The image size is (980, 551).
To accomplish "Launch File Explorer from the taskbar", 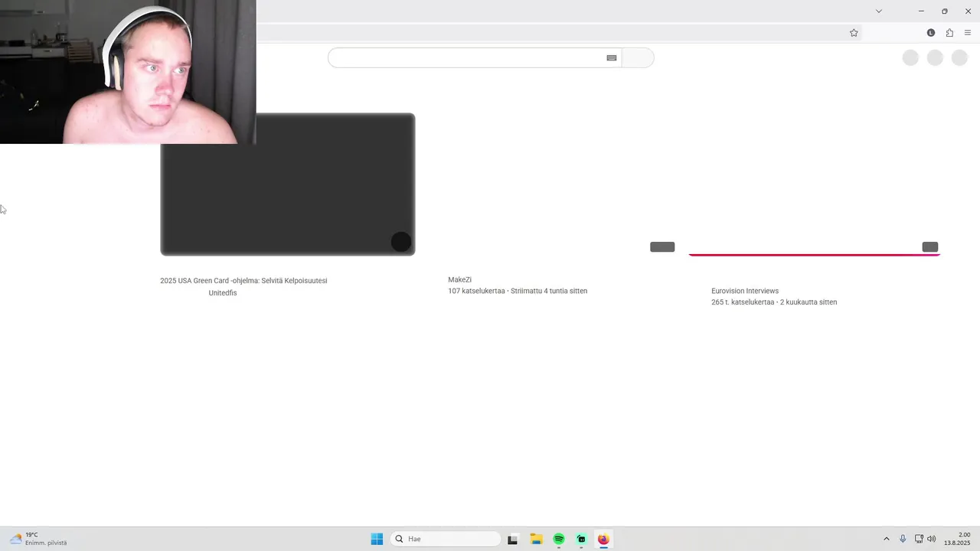I will [536, 540].
